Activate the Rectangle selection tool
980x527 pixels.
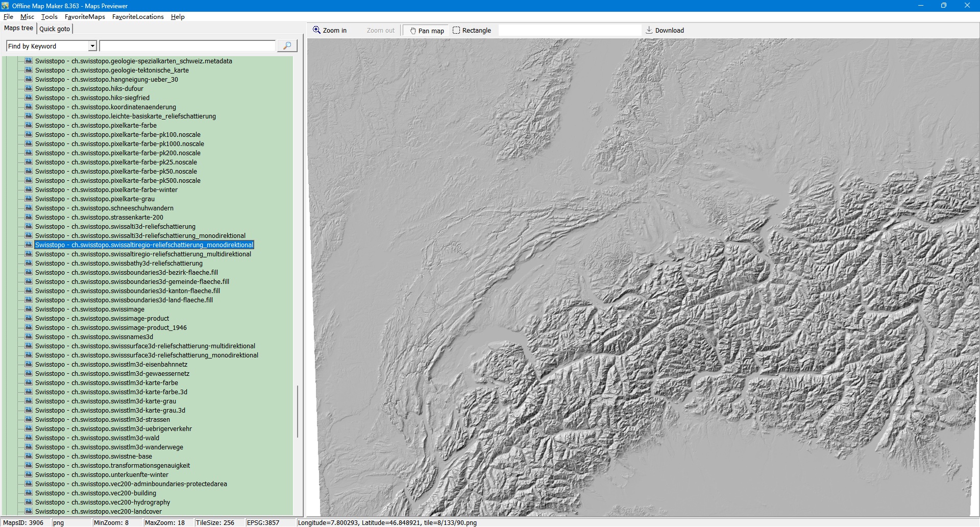tap(472, 31)
